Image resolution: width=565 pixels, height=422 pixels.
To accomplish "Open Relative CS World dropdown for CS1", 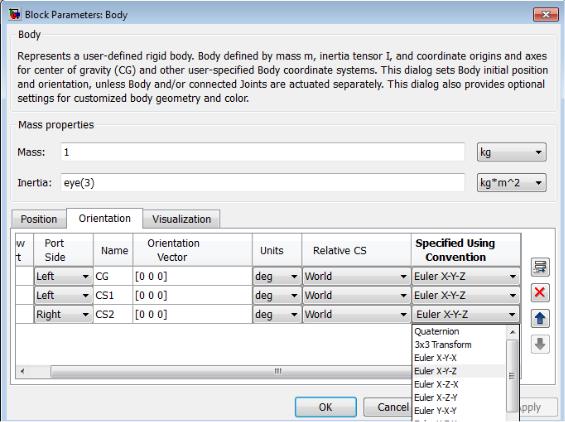I will [356, 296].
